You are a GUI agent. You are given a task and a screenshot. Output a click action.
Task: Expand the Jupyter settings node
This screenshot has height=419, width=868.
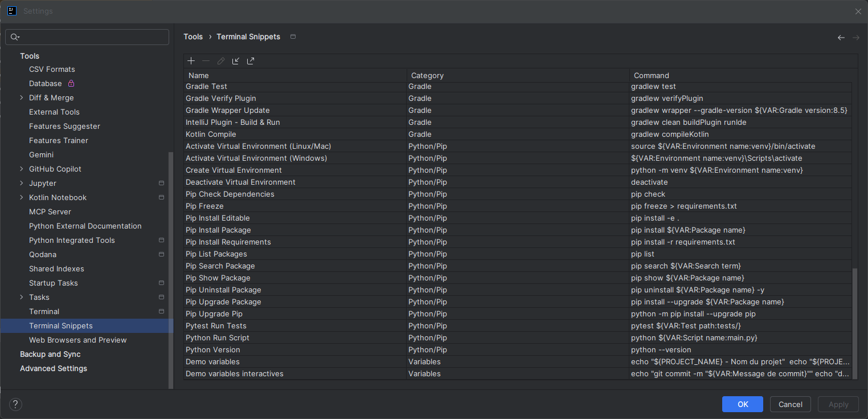coord(22,183)
